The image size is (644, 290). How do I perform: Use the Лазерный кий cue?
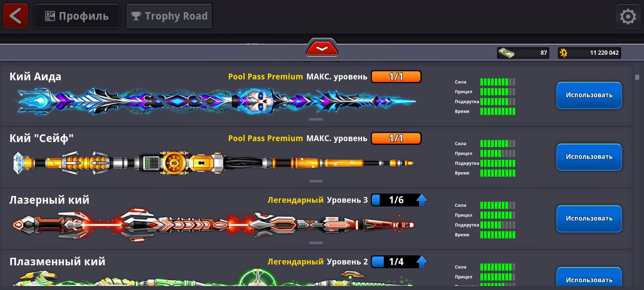(x=589, y=219)
